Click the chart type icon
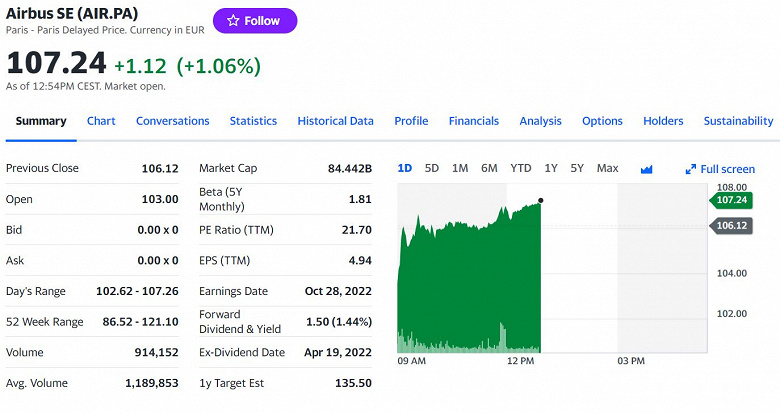Screen dimensions: 780x413 [x=646, y=169]
